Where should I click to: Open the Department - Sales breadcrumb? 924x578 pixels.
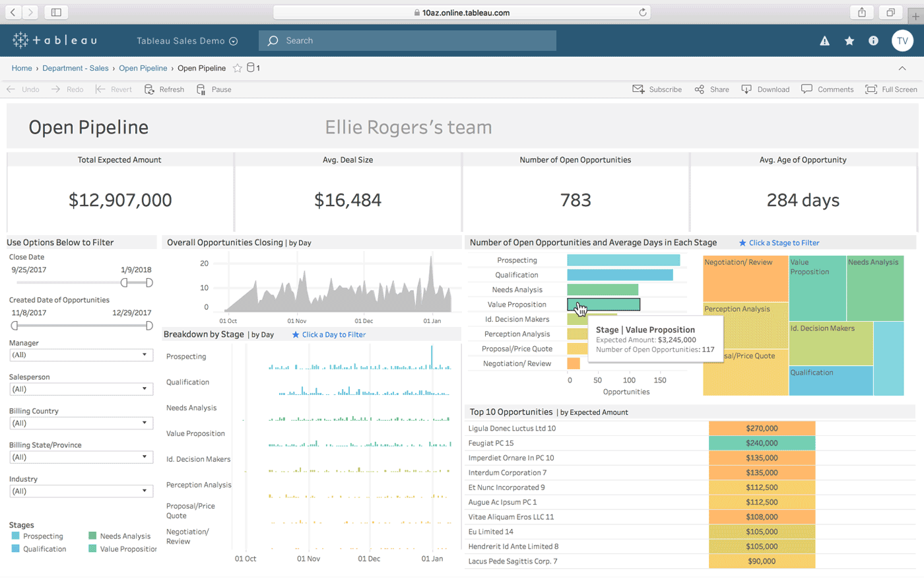(75, 68)
